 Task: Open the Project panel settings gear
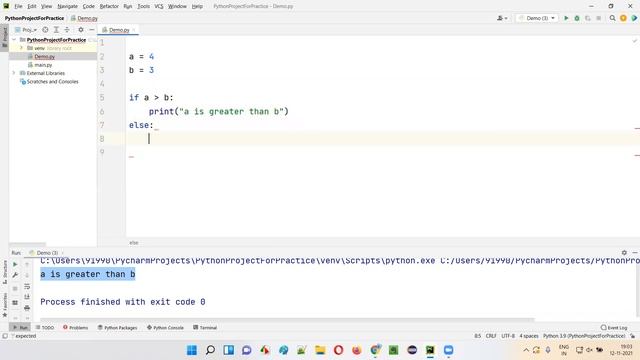tap(81, 30)
